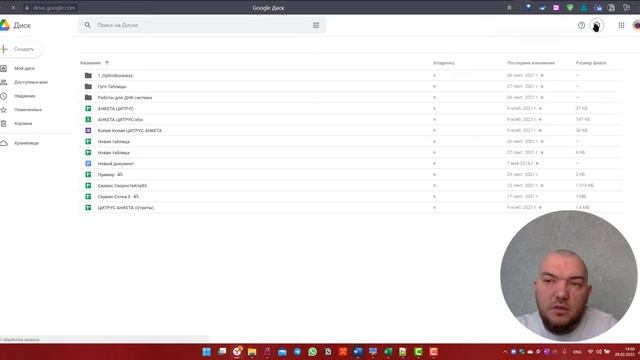Image resolution: width=640 pixels, height=360 pixels.
Task: Click the magnifier search icon in the search bar
Action: click(88, 25)
